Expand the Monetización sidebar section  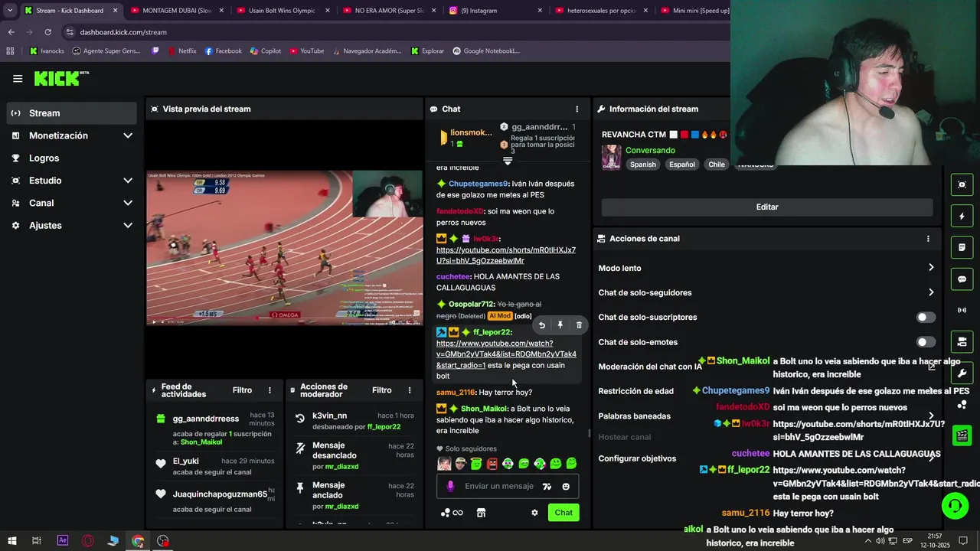pos(73,135)
